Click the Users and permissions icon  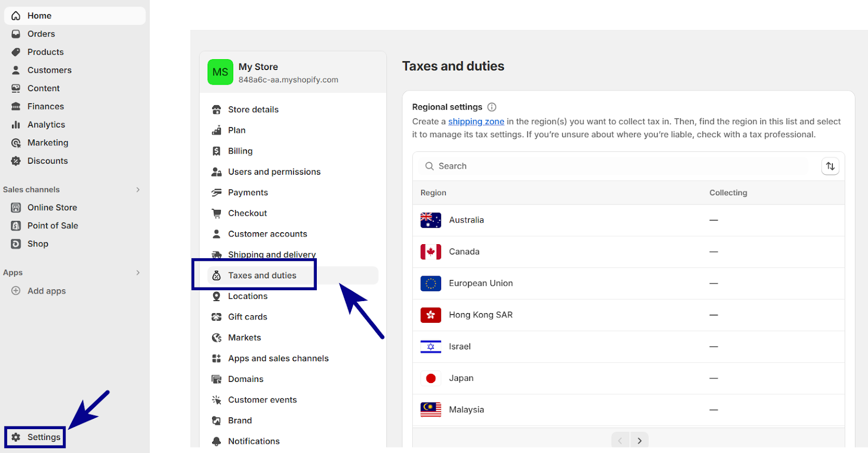pyautogui.click(x=216, y=172)
